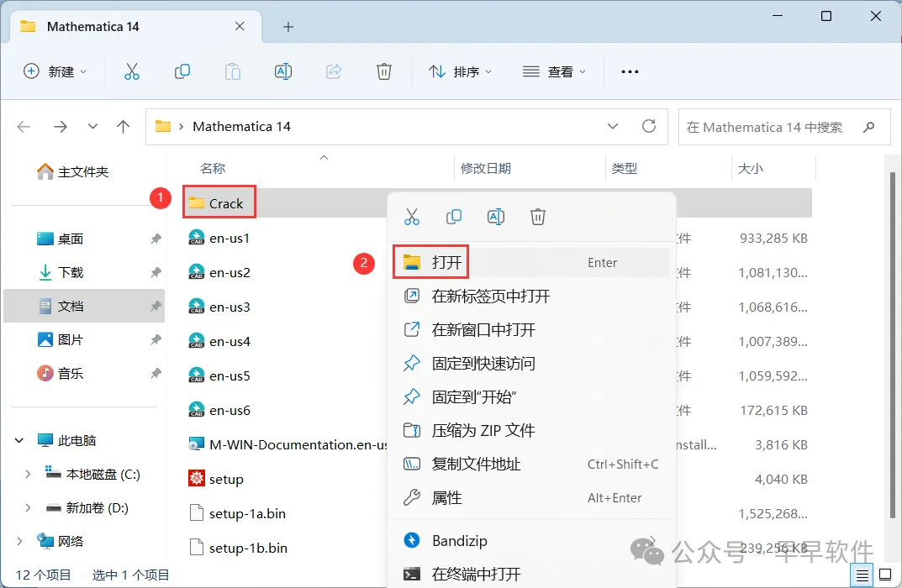Screen dimensions: 902x588
Task: Click the search magnifier icon
Action: (x=868, y=127)
